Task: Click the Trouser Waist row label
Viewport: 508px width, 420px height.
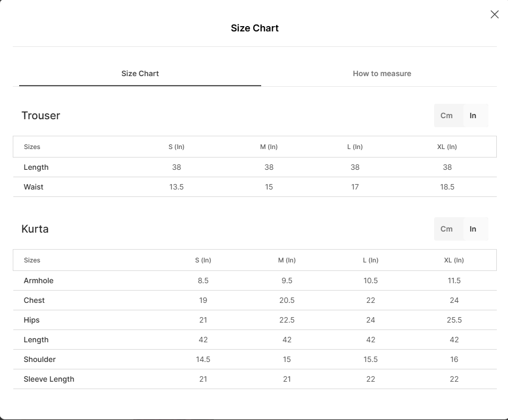Action: [34, 187]
